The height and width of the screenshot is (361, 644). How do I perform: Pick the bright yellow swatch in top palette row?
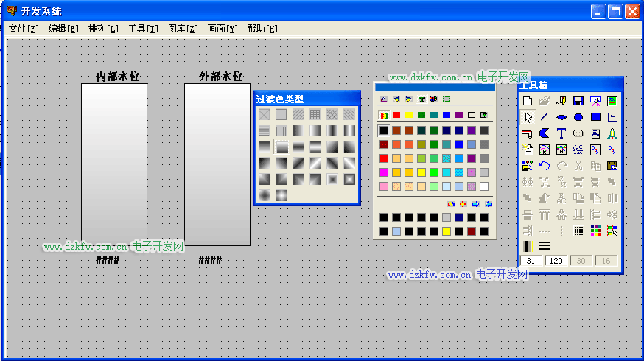(408, 115)
